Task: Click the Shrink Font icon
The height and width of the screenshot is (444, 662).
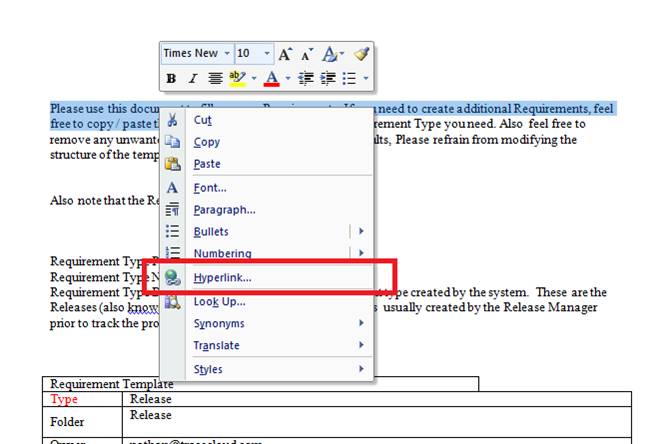Action: coord(306,54)
